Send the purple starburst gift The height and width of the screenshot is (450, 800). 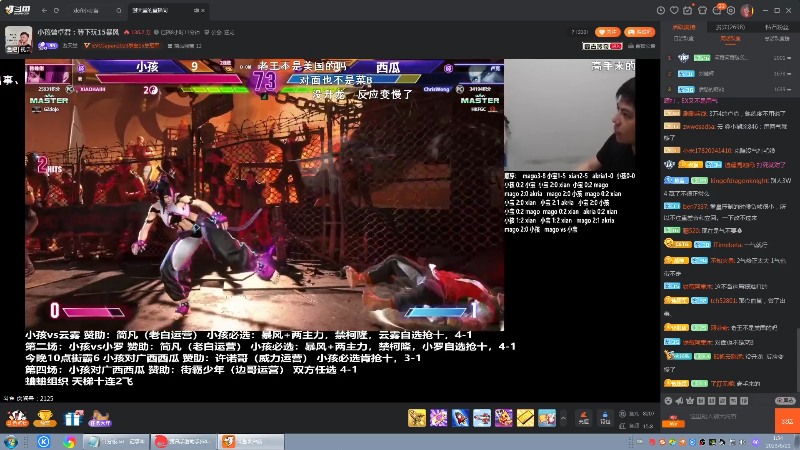(438, 418)
